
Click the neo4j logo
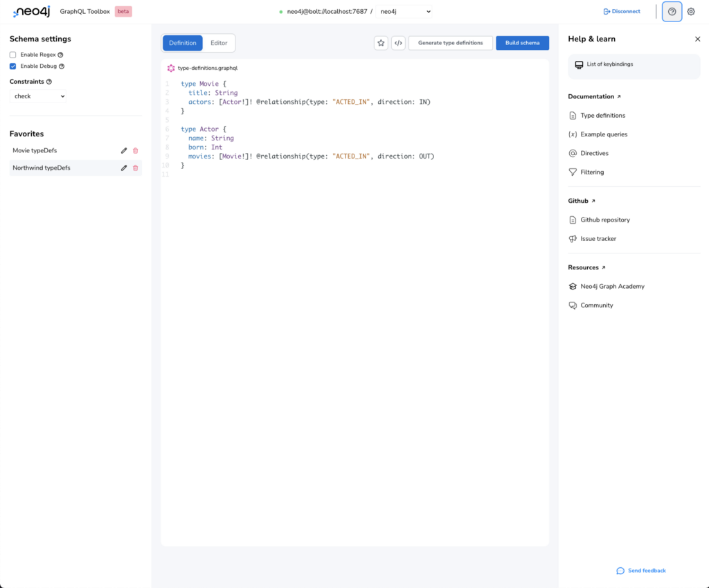tap(31, 11)
